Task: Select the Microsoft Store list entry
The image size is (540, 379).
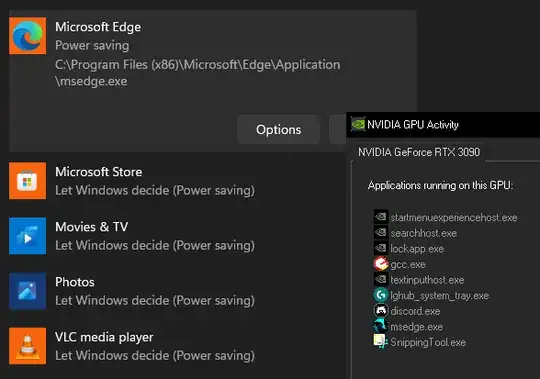Action: tap(177, 181)
